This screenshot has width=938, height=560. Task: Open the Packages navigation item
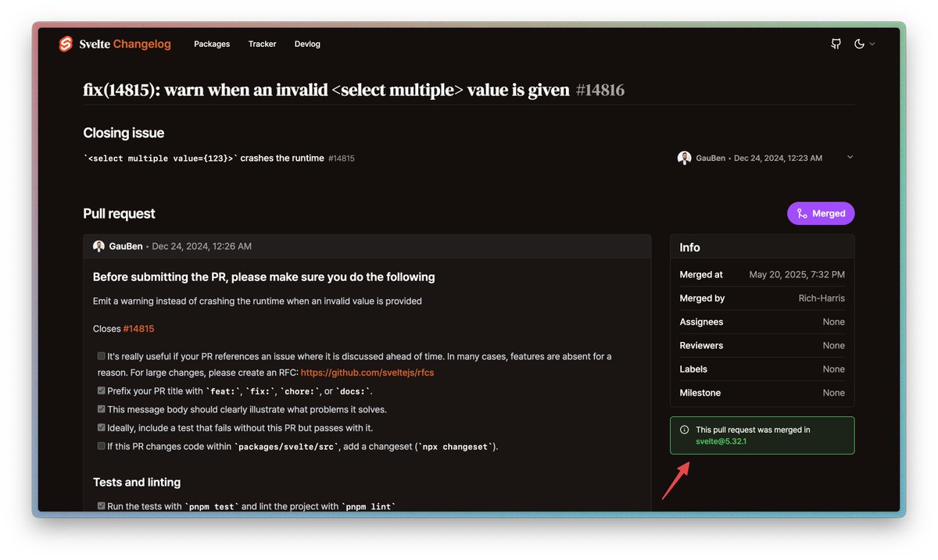coord(212,44)
